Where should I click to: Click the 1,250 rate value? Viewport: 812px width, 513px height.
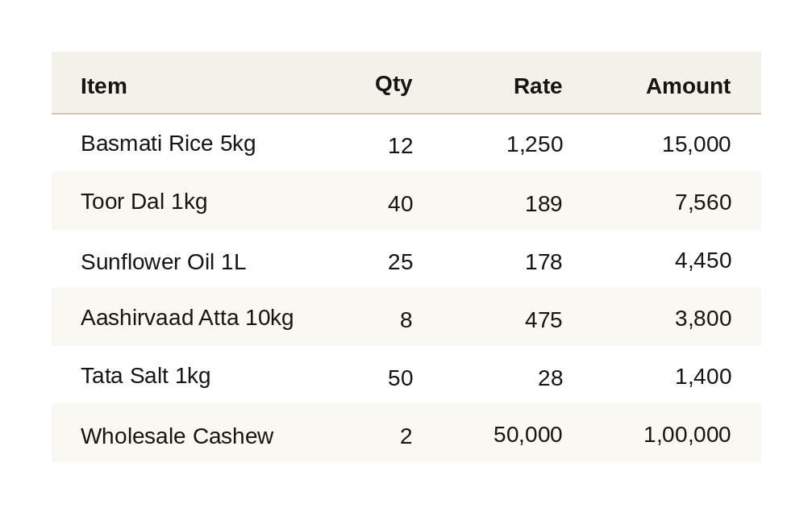click(535, 144)
